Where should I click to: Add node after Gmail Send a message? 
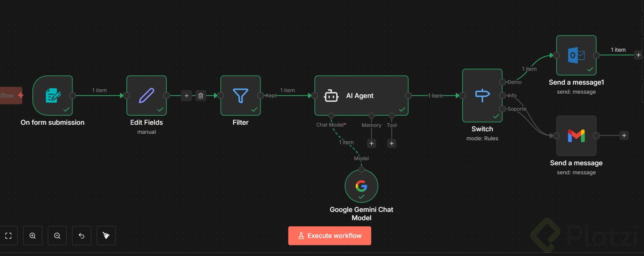pos(624,136)
